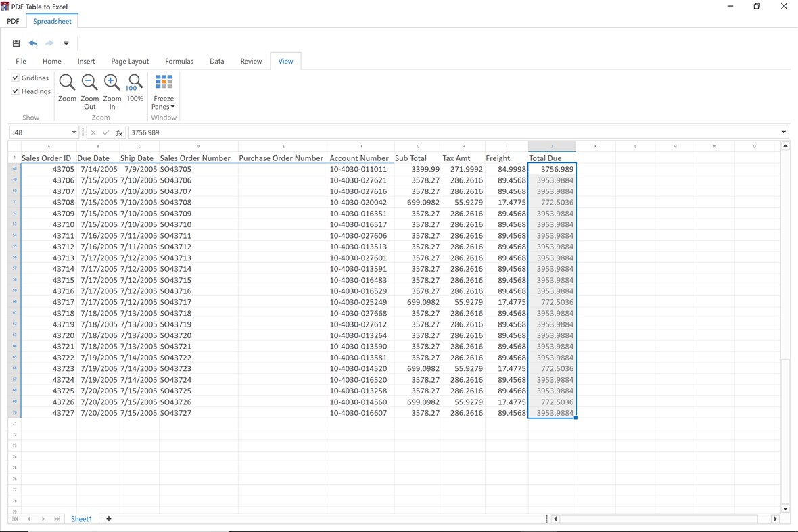Open the File ribbon tab
This screenshot has width=798, height=532.
pos(21,61)
